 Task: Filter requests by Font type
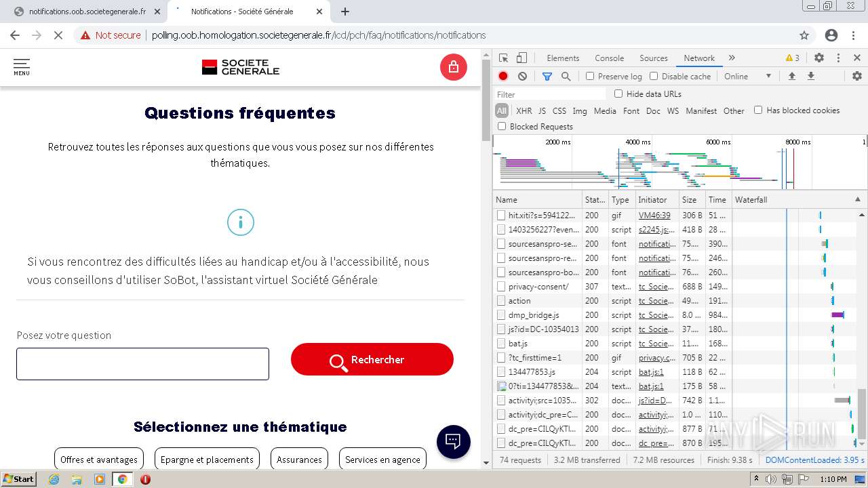(631, 110)
